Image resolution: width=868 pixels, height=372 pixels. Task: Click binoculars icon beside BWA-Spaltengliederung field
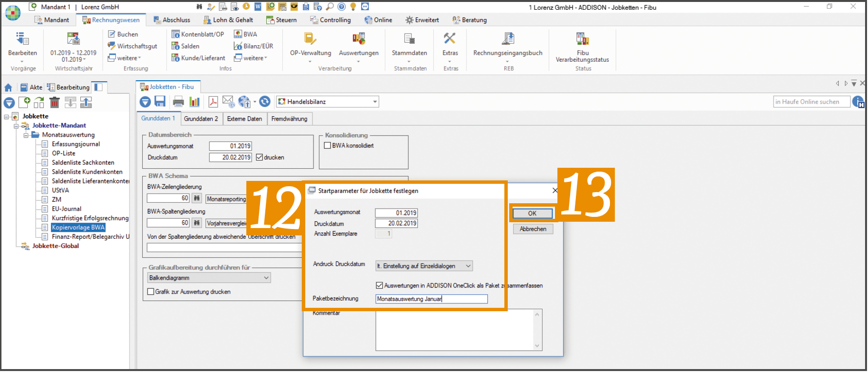[x=197, y=223]
